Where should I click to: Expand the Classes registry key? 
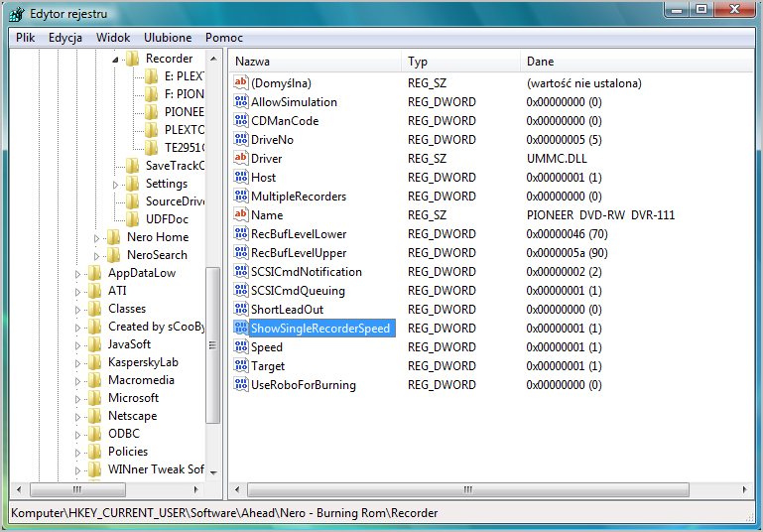pyautogui.click(x=77, y=310)
